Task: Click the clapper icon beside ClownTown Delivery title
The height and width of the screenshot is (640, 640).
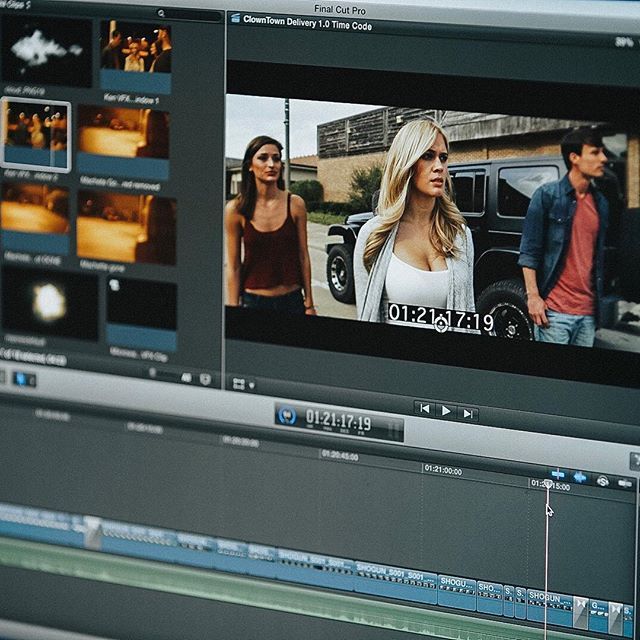Action: [x=235, y=18]
